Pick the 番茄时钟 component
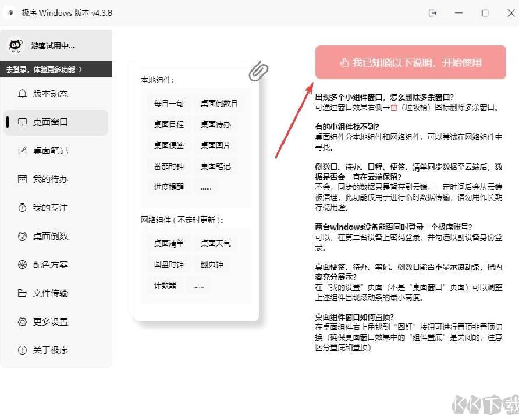Image resolution: width=519 pixels, height=420 pixels. tap(169, 166)
